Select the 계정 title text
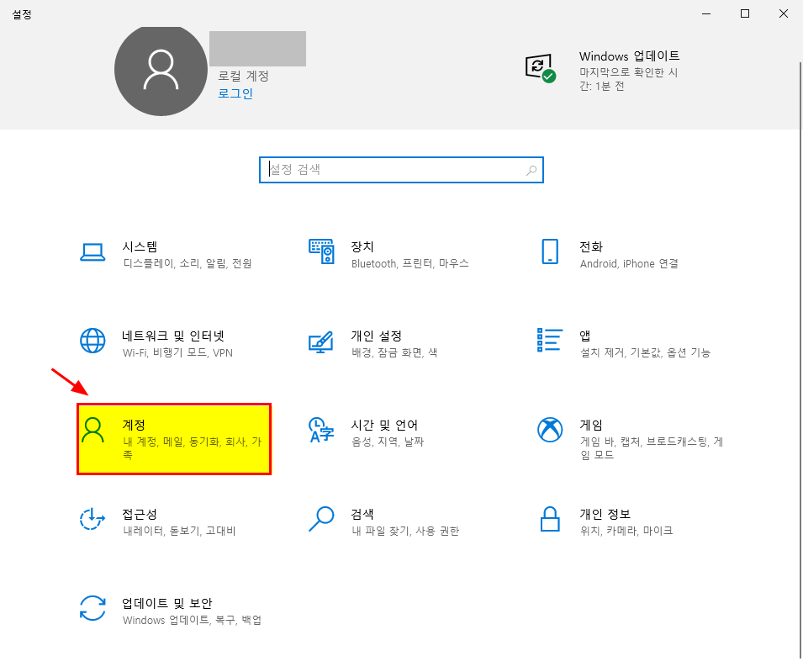This screenshot has width=803, height=672. 134,425
